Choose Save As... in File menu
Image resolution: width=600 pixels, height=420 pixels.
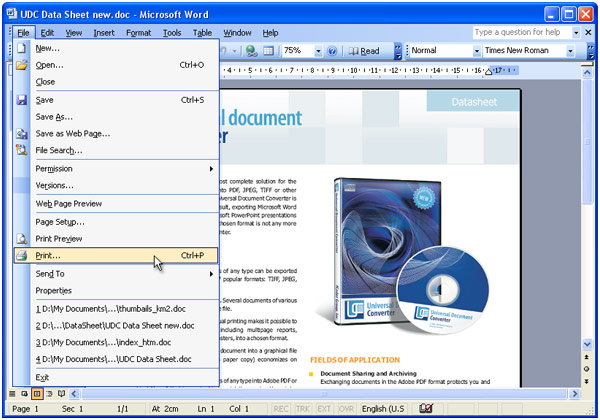(x=116, y=117)
